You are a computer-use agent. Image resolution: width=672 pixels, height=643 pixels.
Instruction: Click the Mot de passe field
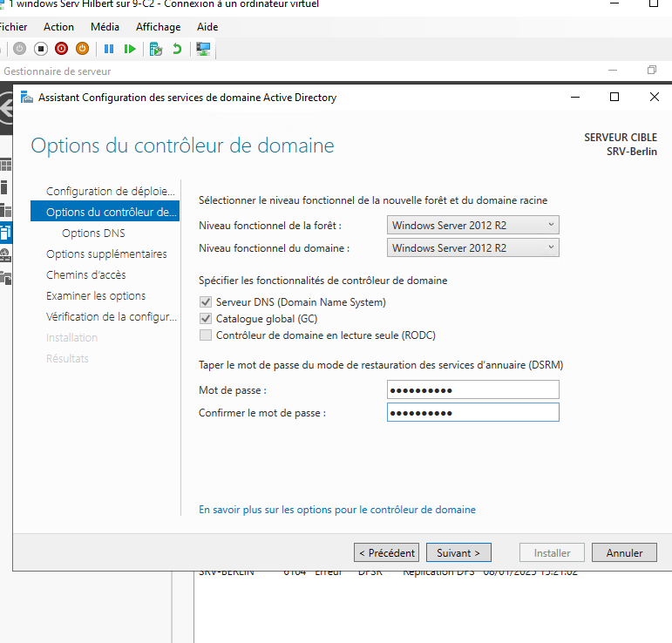(472, 389)
